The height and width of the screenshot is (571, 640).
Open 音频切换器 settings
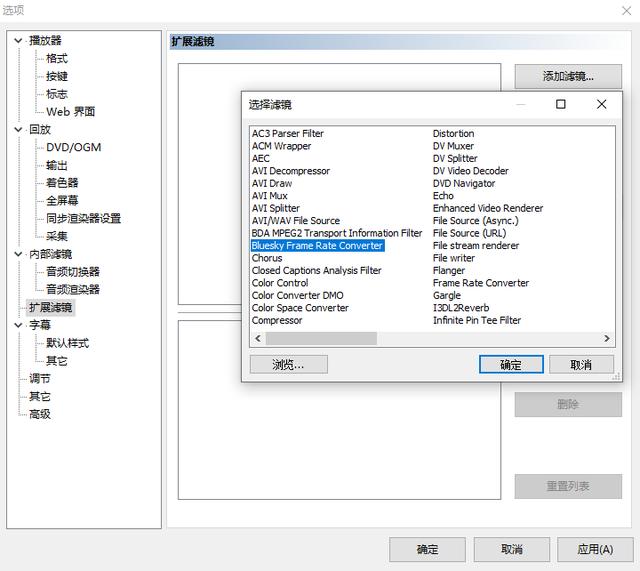(x=73, y=271)
